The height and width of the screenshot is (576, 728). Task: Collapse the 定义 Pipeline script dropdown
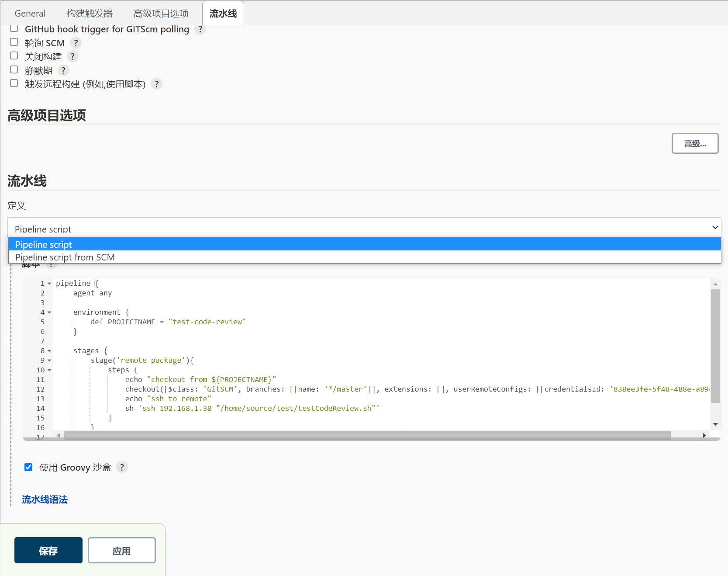click(x=364, y=228)
